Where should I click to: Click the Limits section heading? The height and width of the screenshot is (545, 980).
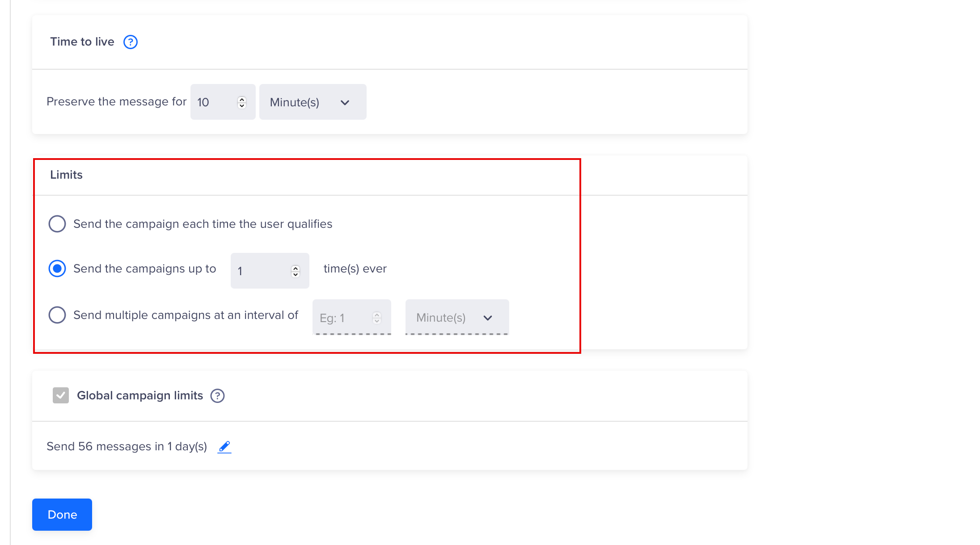[x=66, y=175]
